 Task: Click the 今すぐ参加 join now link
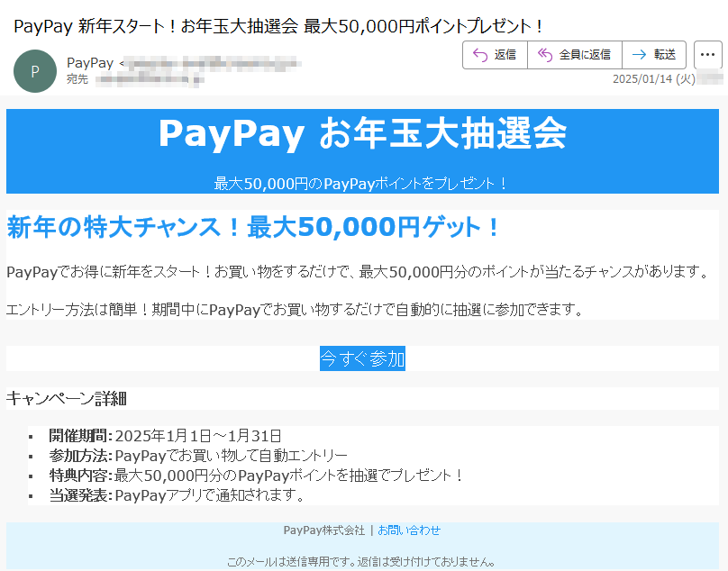click(x=362, y=358)
